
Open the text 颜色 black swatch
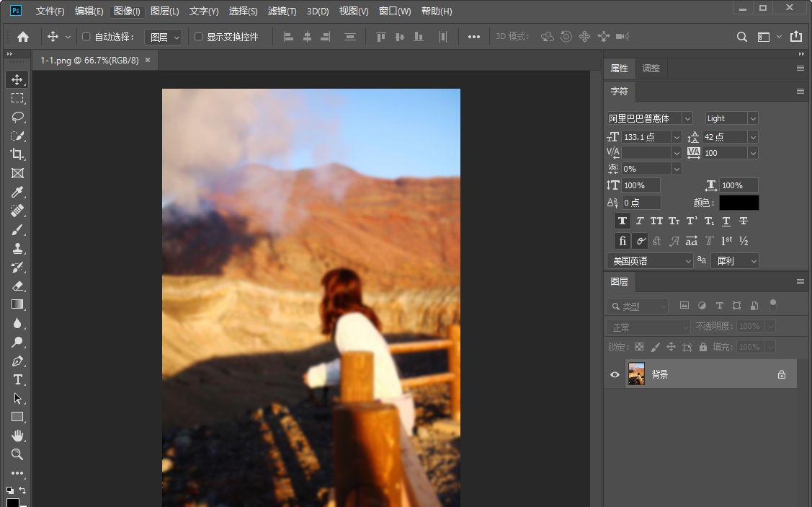(x=739, y=203)
